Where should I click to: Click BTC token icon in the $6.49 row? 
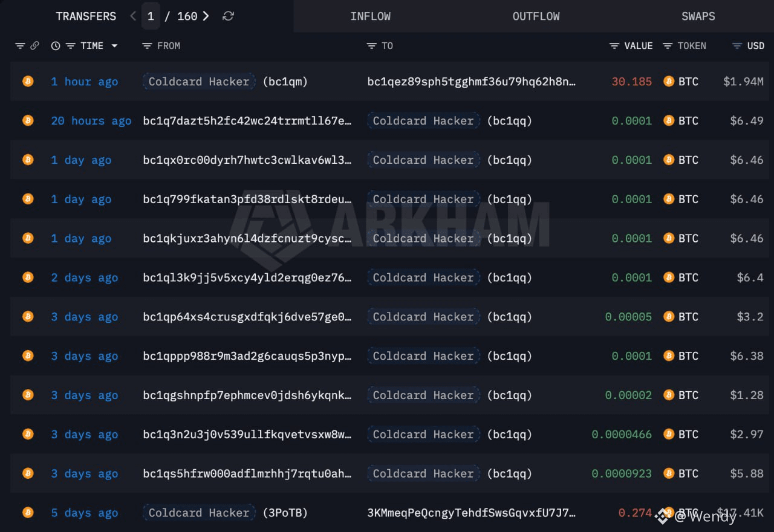(x=669, y=120)
